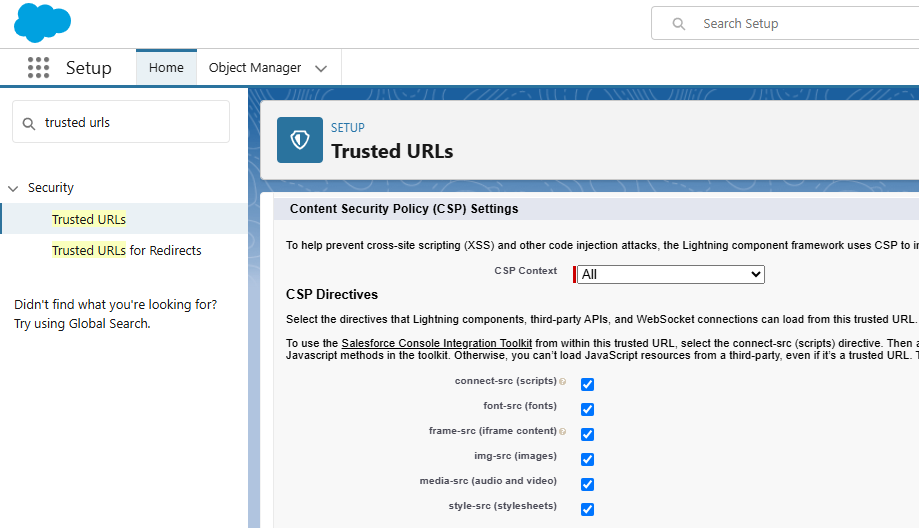
Task: Uncheck frame-src (iframe content) checkbox
Action: 587,434
